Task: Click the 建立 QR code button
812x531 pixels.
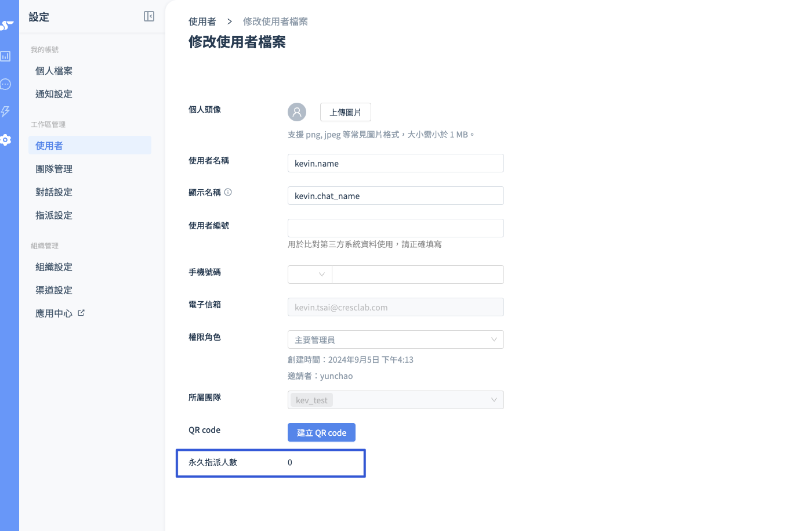Action: [321, 432]
